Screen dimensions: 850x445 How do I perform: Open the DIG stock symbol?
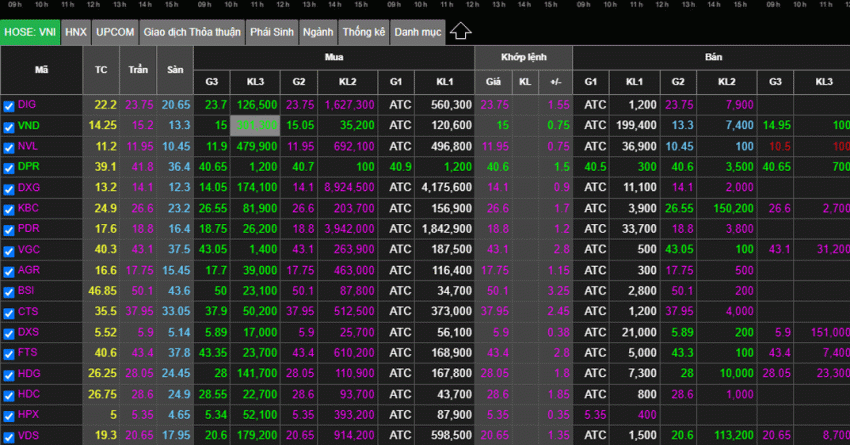click(27, 105)
